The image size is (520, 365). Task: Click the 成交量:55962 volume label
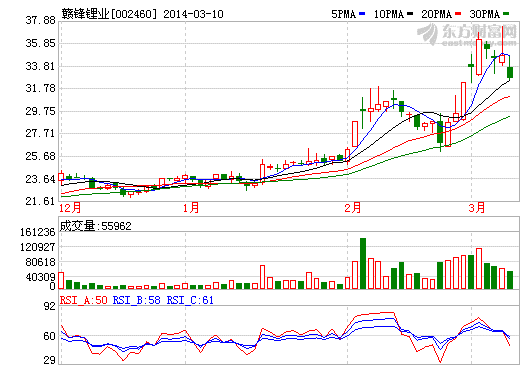[x=96, y=226]
